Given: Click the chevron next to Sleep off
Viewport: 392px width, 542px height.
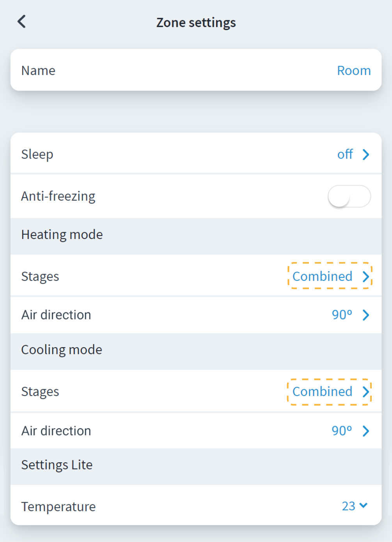Looking at the screenshot, I should click(366, 155).
